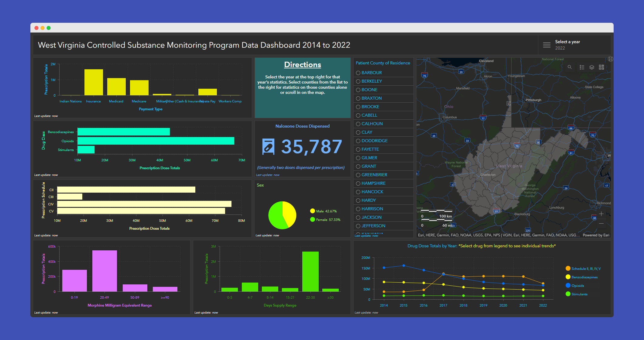This screenshot has height=340, width=644.
Task: Click the Powered by Esri link
Action: [596, 235]
